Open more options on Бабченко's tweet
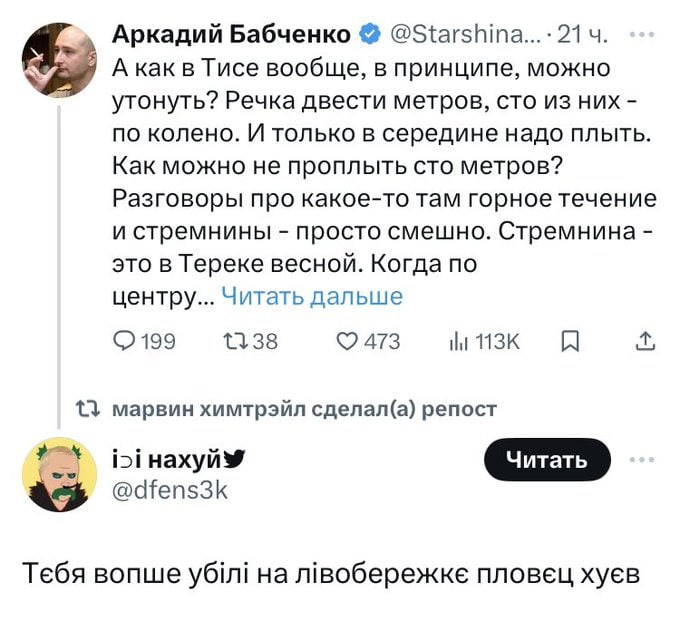This screenshot has height=631, width=680. click(x=640, y=36)
